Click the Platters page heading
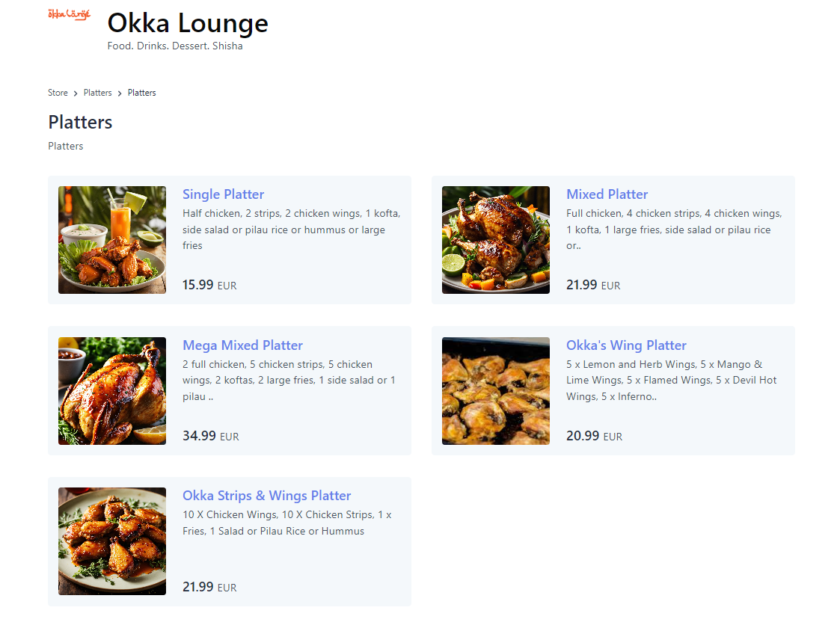840x637 pixels. coord(80,122)
